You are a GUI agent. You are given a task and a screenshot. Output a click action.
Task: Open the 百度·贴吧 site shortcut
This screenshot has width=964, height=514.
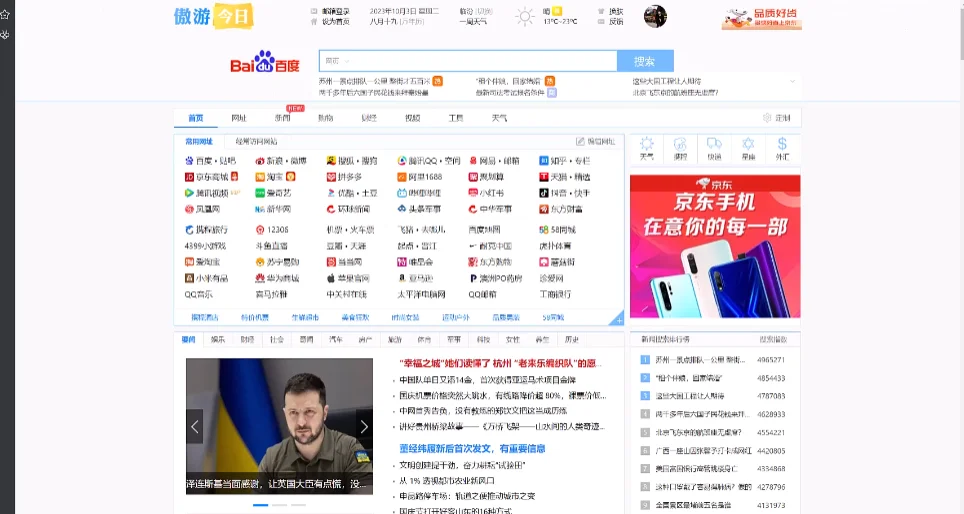(x=210, y=161)
